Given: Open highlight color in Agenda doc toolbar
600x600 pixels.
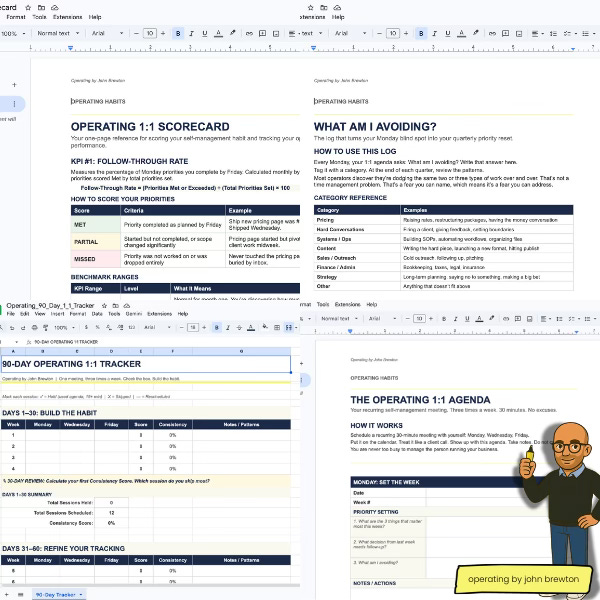Looking at the screenshot, I should pyautogui.click(x=491, y=318).
